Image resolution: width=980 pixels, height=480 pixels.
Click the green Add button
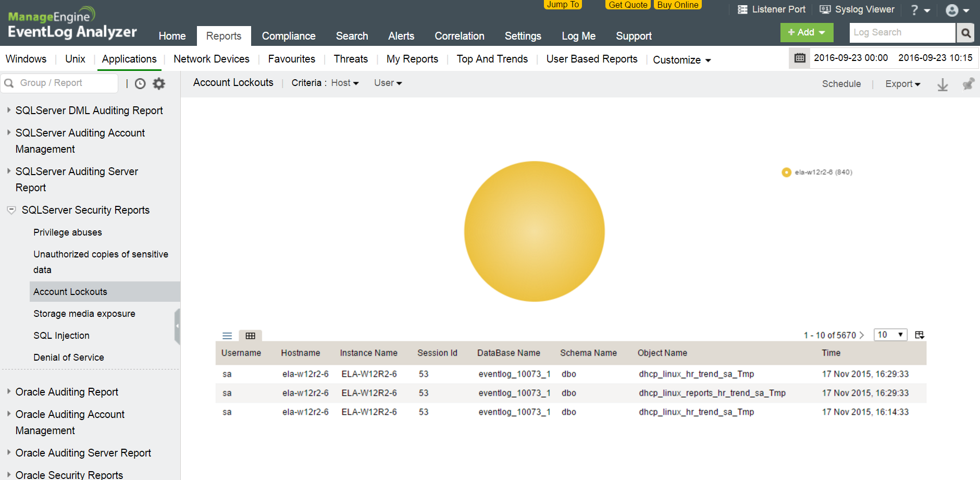click(806, 32)
